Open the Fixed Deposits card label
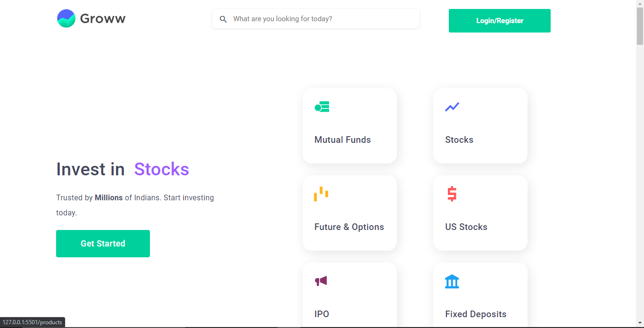This screenshot has width=644, height=328. [x=475, y=314]
